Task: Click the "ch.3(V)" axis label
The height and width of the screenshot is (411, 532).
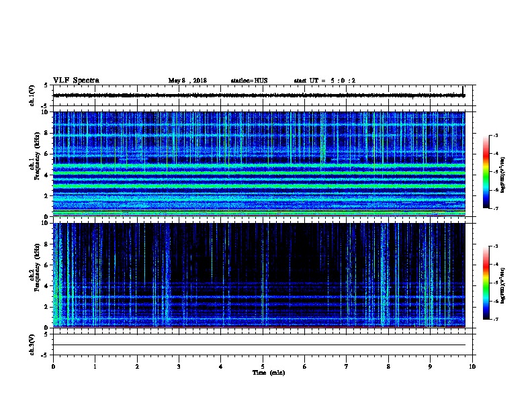Action: click(32, 345)
